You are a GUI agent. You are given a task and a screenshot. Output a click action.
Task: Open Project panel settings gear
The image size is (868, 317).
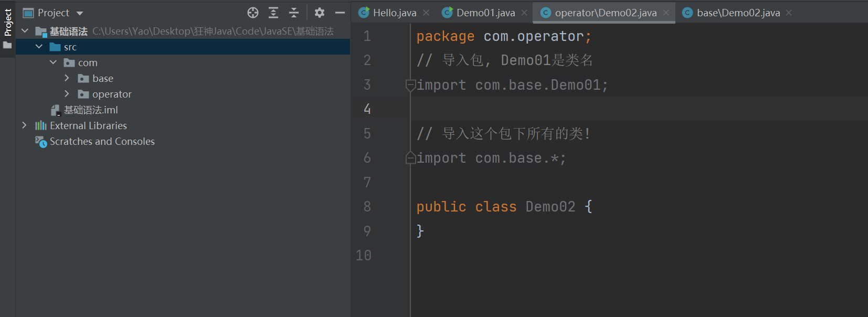click(x=320, y=13)
